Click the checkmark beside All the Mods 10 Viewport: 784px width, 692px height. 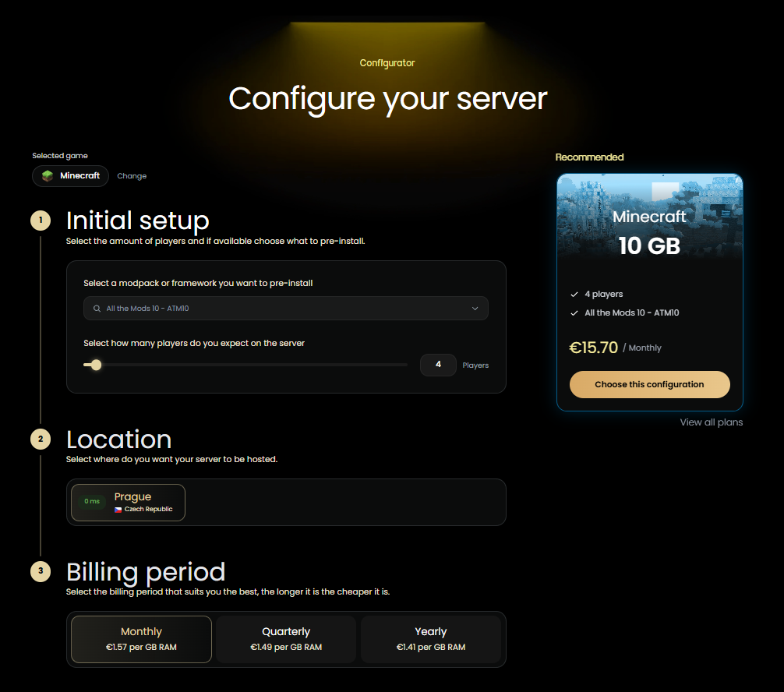click(574, 313)
